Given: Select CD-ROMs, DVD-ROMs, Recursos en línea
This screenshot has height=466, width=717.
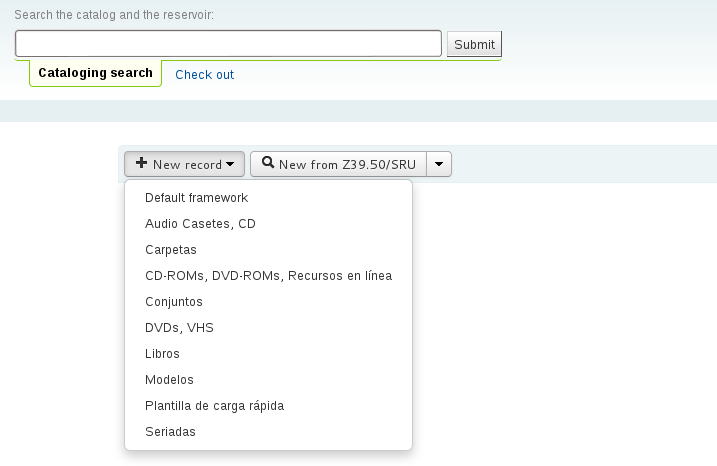Looking at the screenshot, I should coord(268,276).
